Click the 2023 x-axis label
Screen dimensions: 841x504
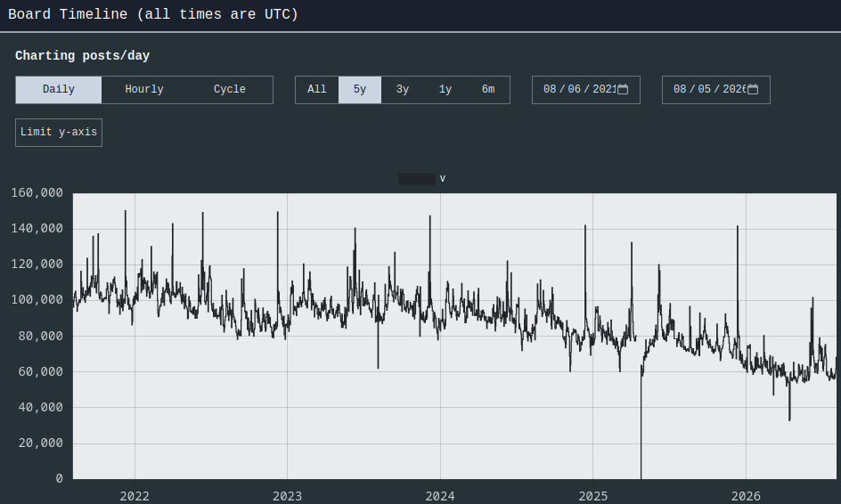tap(288, 496)
